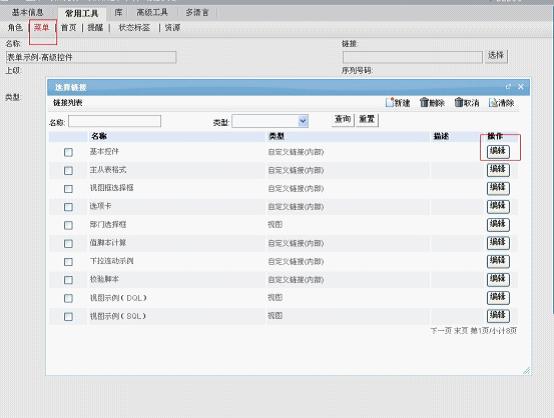This screenshot has width=554, height=418.
Task: Go to 下一页 in pagination
Action: click(x=441, y=331)
